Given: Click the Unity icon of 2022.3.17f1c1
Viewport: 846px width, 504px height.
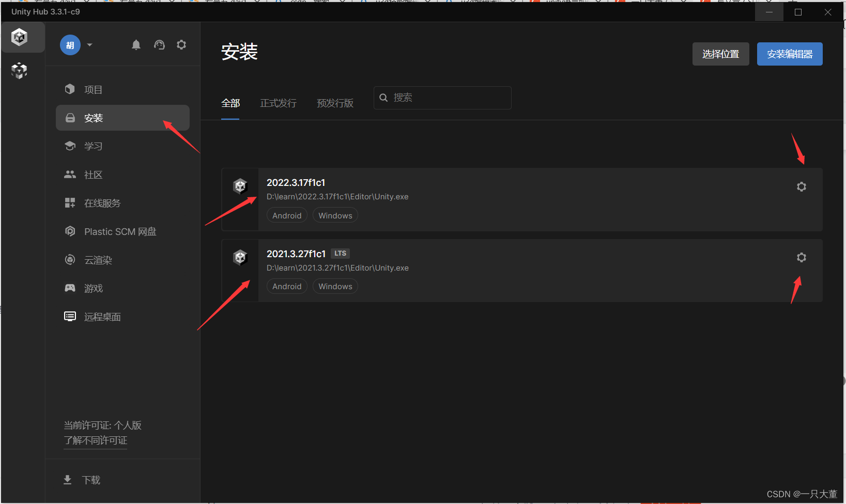Looking at the screenshot, I should click(240, 186).
